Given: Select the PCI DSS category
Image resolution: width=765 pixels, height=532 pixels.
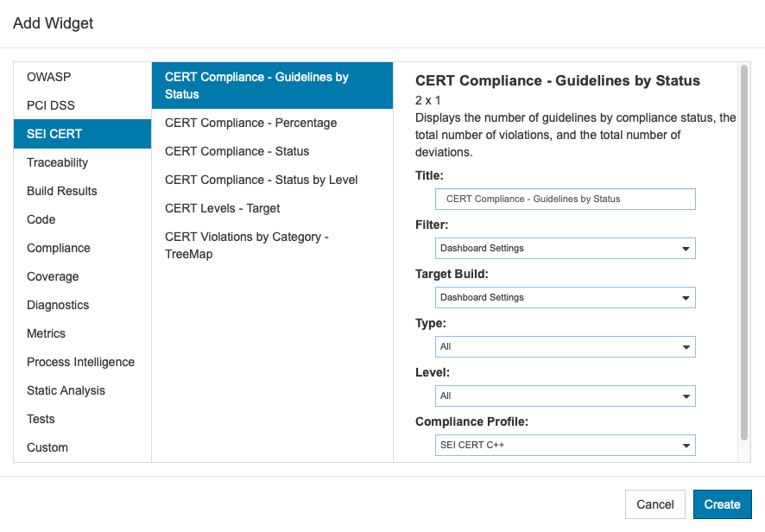Looking at the screenshot, I should pos(82,105).
